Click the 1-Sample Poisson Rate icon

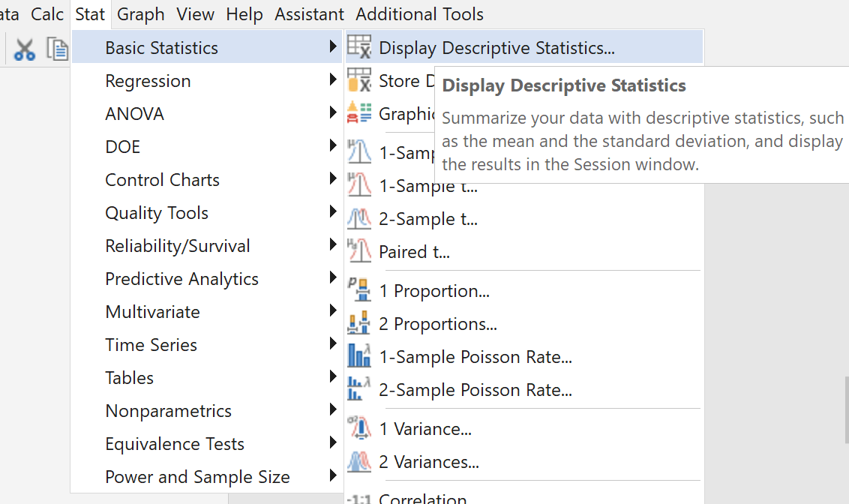click(x=359, y=355)
